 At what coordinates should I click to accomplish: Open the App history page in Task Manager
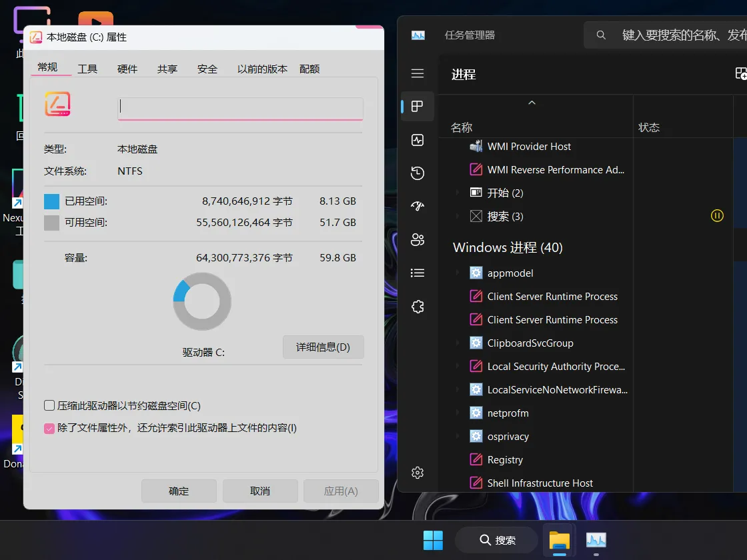(418, 173)
